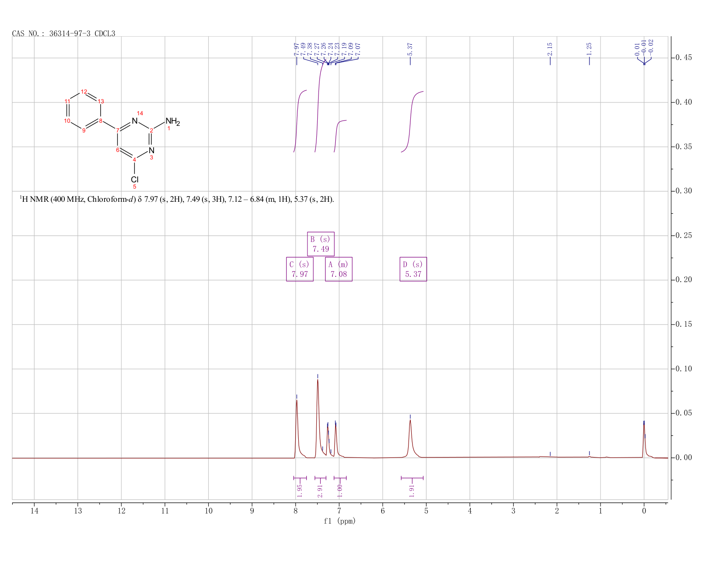Click the 5.37 peak label at top
728x563 pixels.
click(x=410, y=49)
